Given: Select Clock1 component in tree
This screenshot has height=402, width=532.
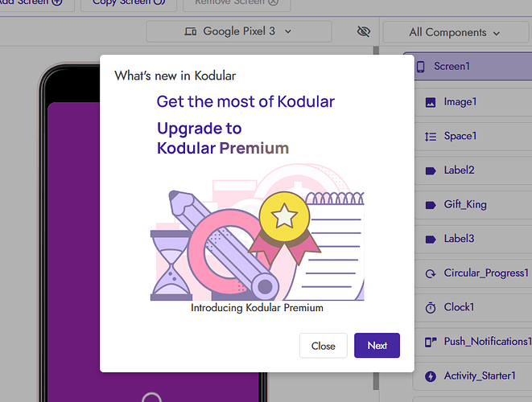Looking at the screenshot, I should point(473,307).
